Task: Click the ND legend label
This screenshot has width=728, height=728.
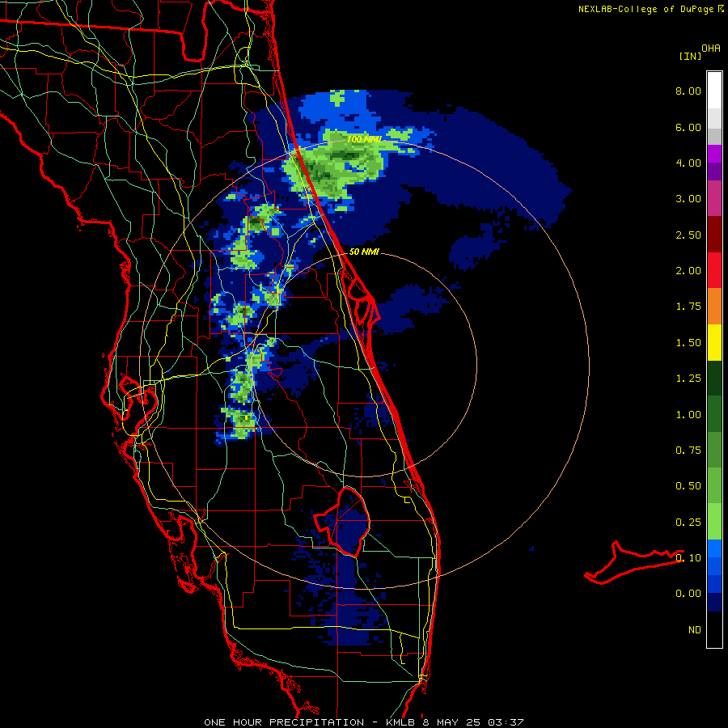Action: coord(695,630)
